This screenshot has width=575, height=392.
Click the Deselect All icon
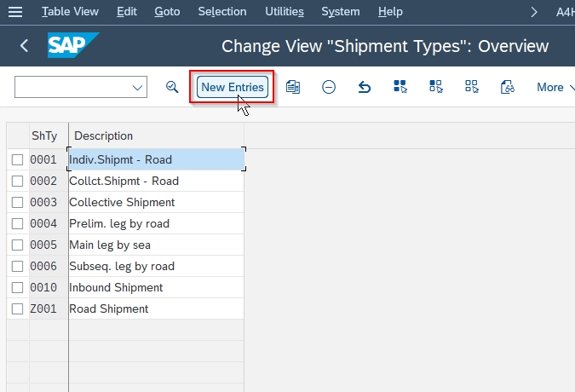click(471, 87)
